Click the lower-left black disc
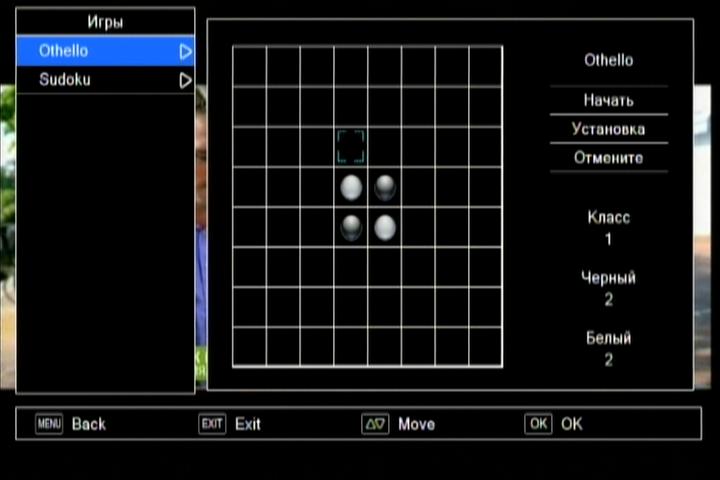 tap(351, 228)
